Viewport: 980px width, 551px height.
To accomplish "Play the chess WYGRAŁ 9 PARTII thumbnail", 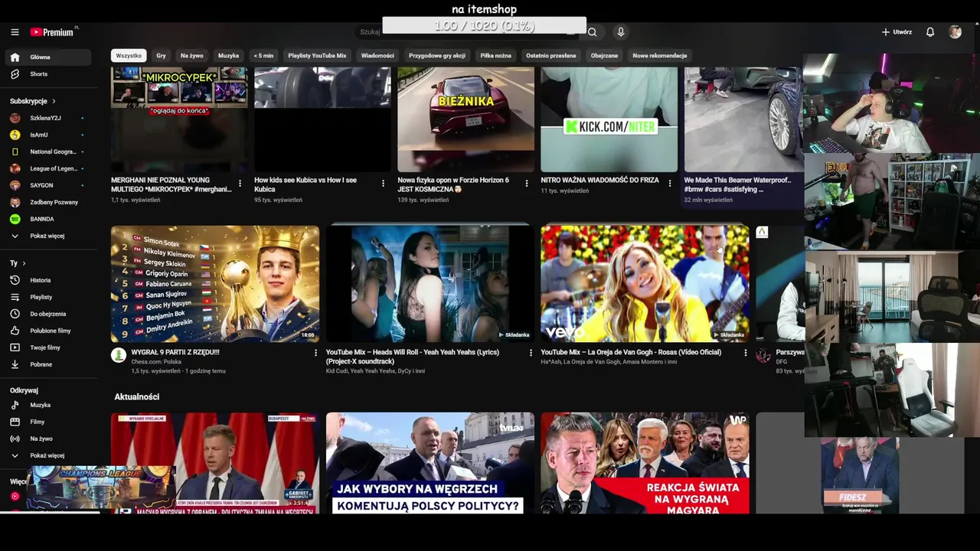I will pyautogui.click(x=215, y=283).
